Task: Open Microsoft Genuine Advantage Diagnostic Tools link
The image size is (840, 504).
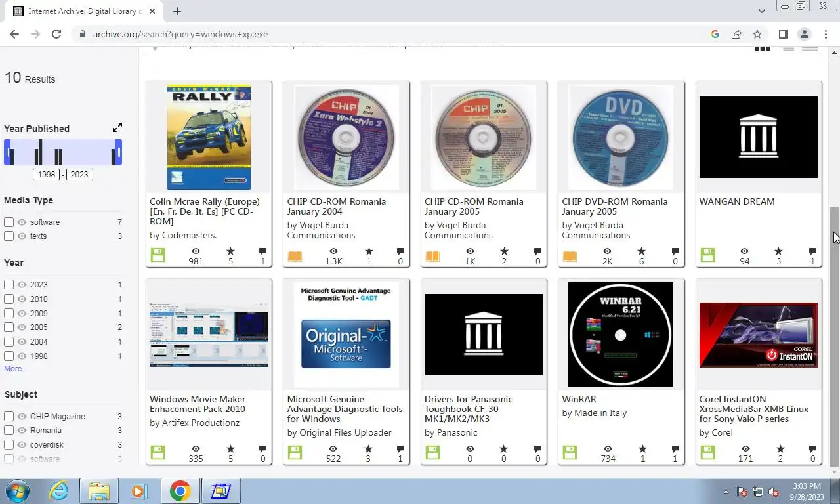Action: [345, 409]
